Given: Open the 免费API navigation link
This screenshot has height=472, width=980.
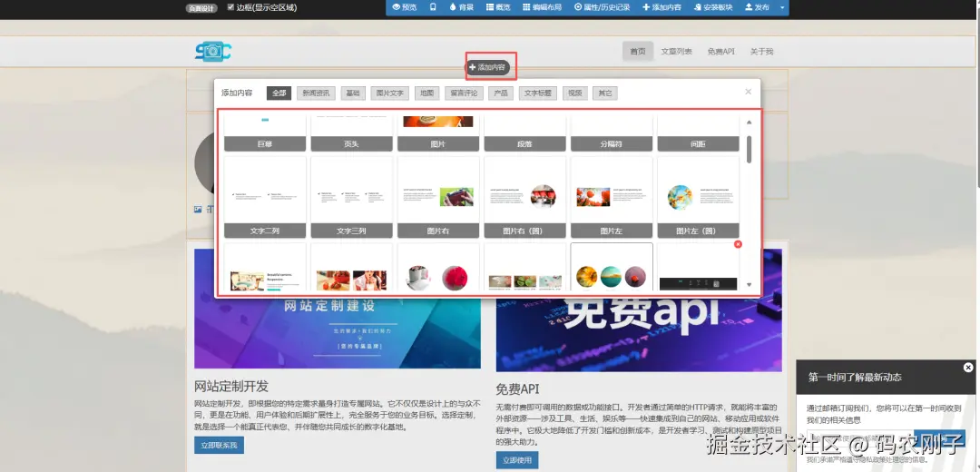Looking at the screenshot, I should pyautogui.click(x=720, y=51).
